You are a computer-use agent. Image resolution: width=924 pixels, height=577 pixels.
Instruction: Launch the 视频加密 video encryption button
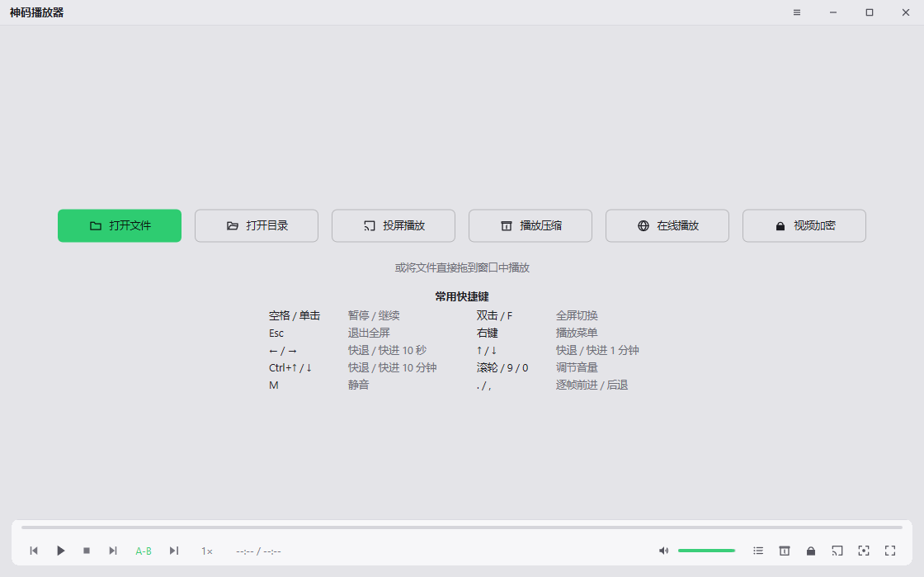(x=804, y=225)
